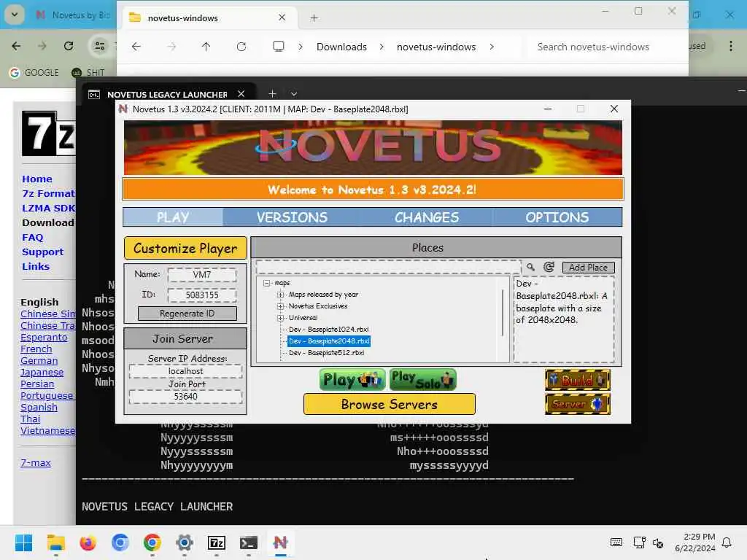Click novetus-windows in the breadcrumb path
The width and height of the screenshot is (747, 560).
[x=436, y=47]
